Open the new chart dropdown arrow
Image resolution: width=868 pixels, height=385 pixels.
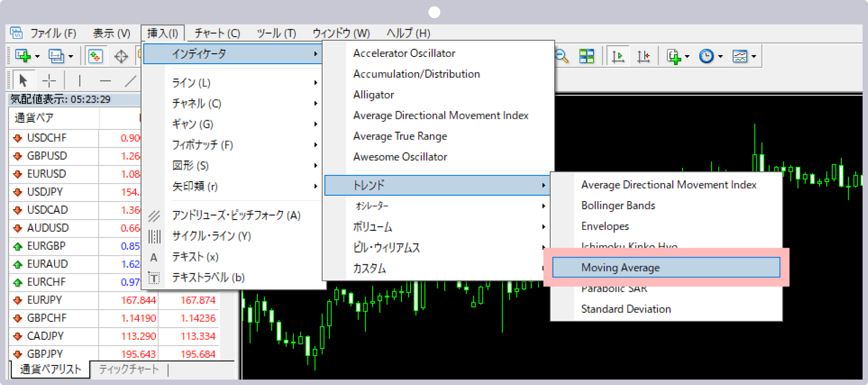click(38, 56)
